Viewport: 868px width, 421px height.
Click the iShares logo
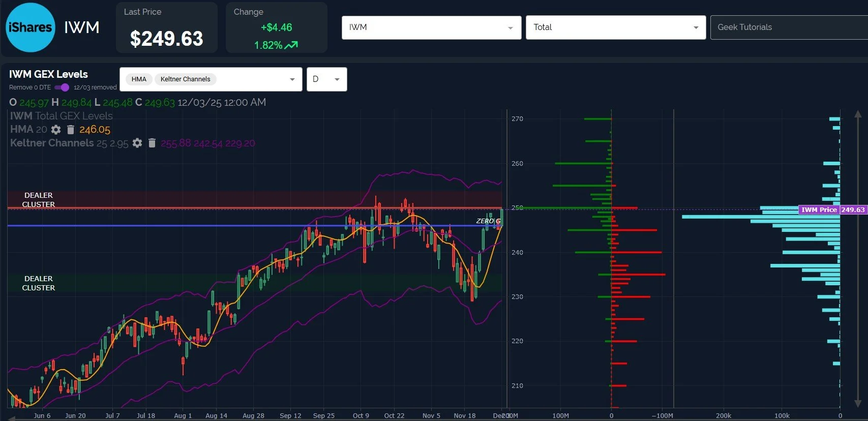pyautogui.click(x=31, y=27)
